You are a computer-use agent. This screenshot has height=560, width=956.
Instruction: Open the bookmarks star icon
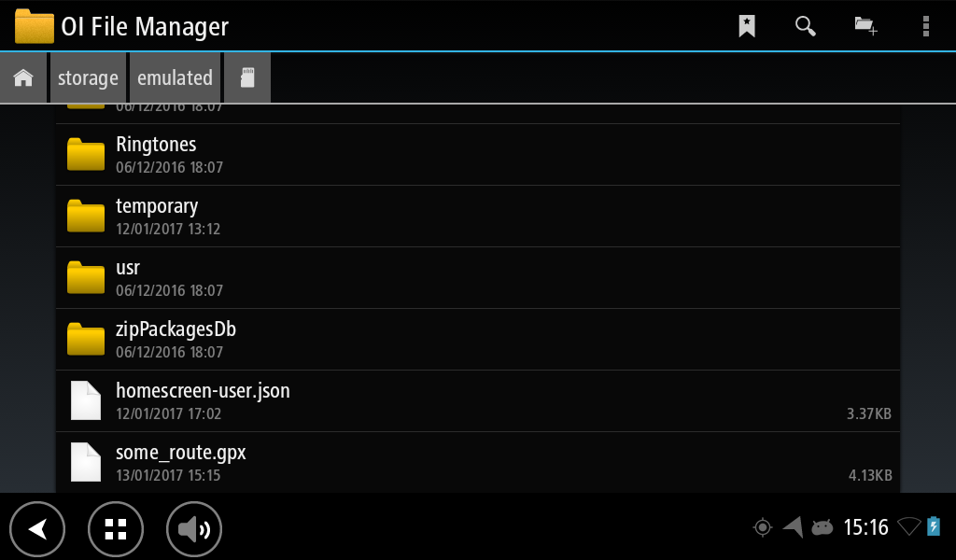(746, 26)
